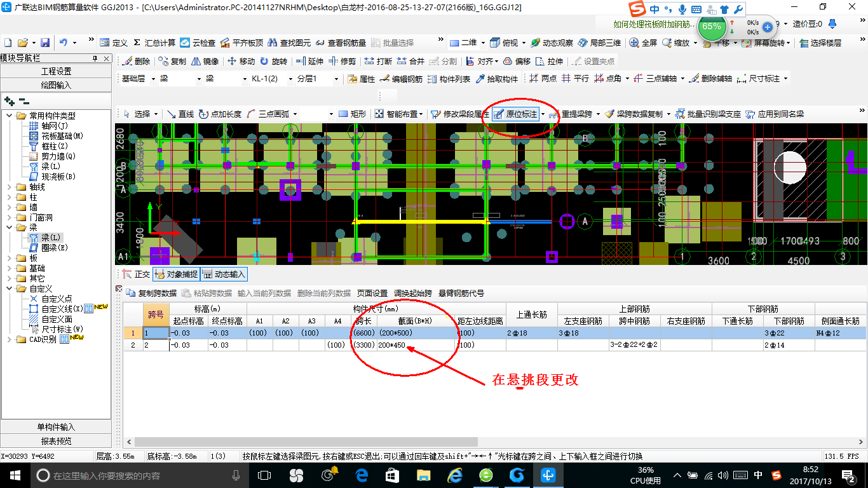Expand the 墙 tree folder
This screenshot has height=488, width=868.
9,207
